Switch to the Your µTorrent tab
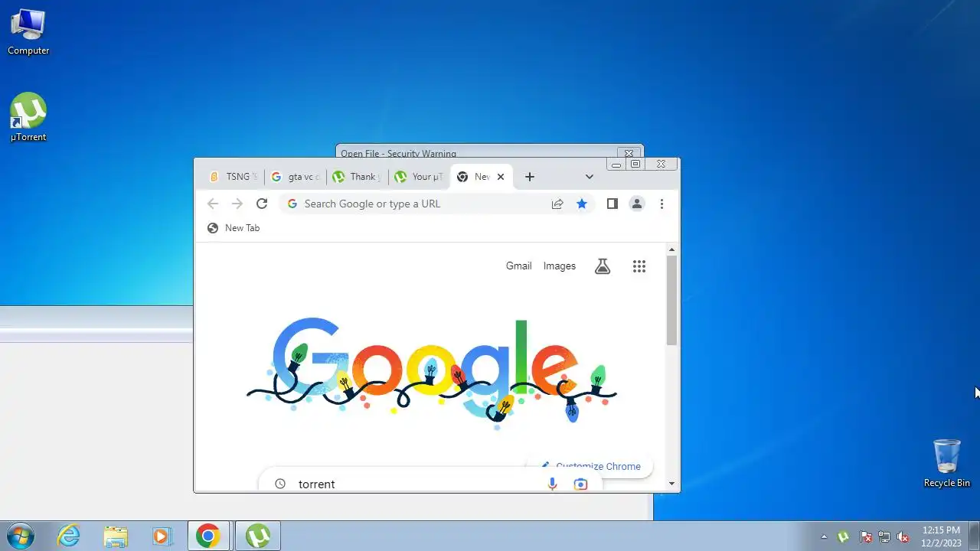 pyautogui.click(x=419, y=177)
